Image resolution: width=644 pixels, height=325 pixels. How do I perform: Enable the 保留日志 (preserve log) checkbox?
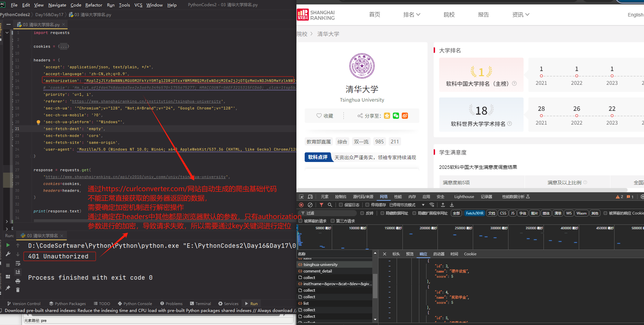pyautogui.click(x=341, y=205)
